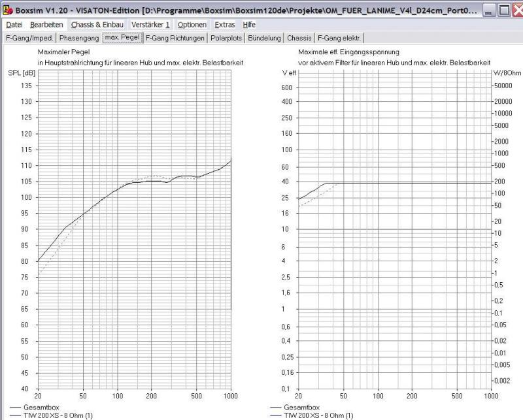The image size is (523, 420).
Task: Click 'TIW 200 XS - 8 Ohm (1)' legend under right chart
Action: tap(318, 415)
